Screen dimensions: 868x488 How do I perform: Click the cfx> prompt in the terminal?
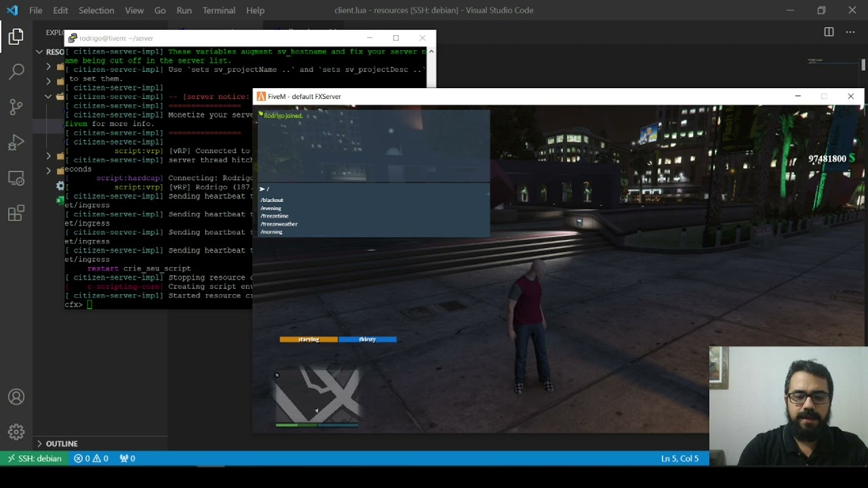(x=73, y=305)
